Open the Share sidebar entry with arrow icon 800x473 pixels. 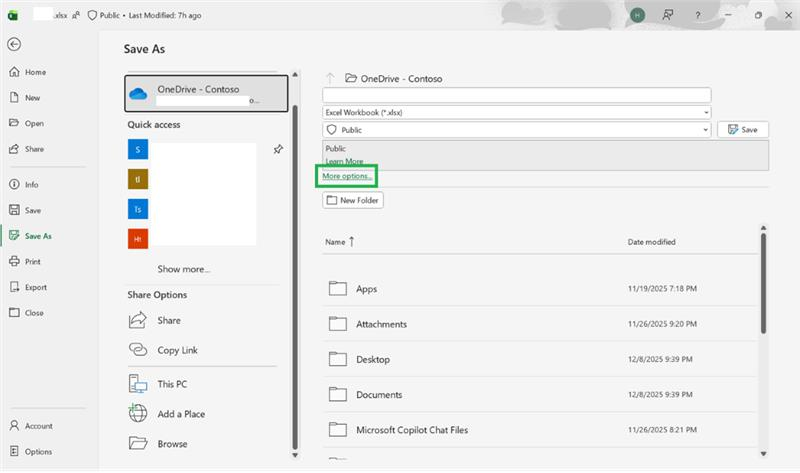pos(27,149)
